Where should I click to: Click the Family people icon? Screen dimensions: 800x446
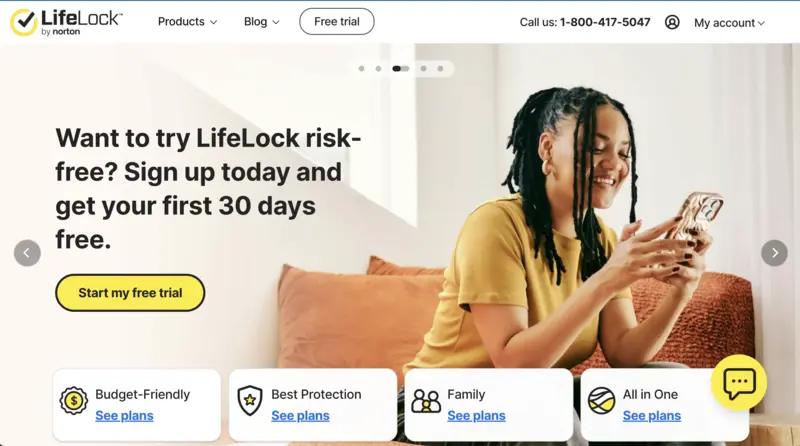point(426,401)
